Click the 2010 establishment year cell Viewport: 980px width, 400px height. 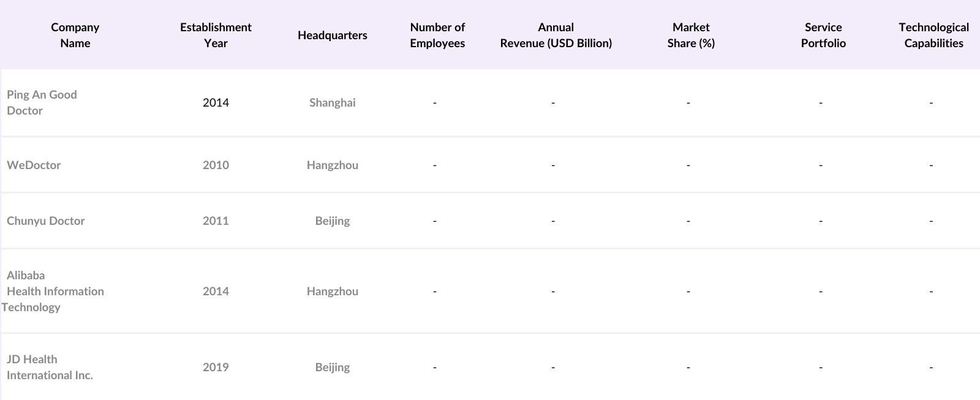[x=216, y=165]
